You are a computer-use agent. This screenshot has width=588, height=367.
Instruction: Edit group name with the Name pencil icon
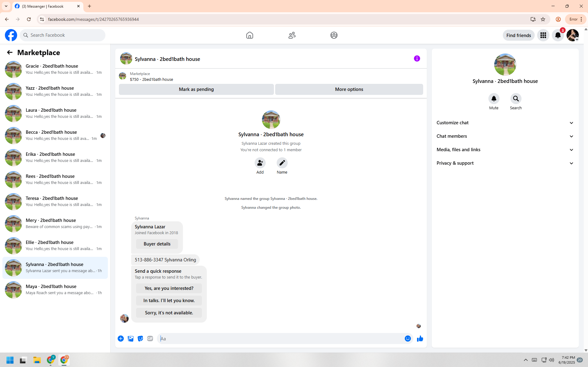[282, 163]
